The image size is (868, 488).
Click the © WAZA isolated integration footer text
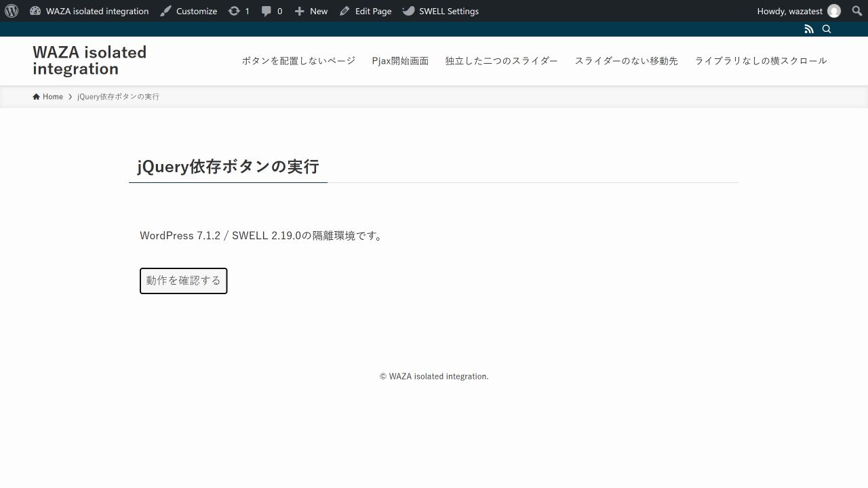[434, 376]
